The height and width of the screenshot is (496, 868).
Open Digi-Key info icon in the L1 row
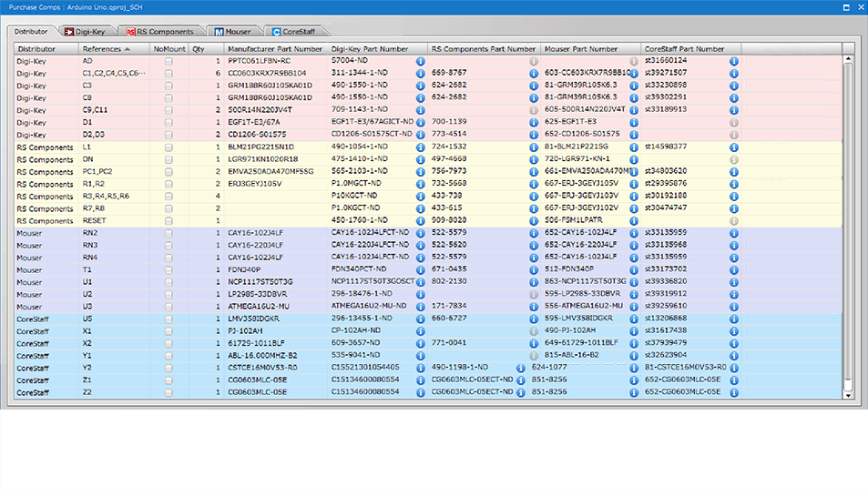pyautogui.click(x=420, y=147)
